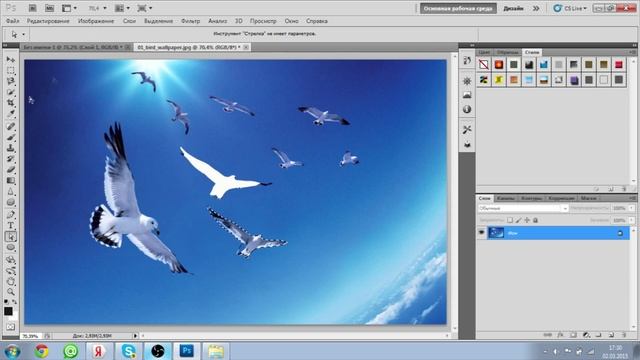Reset default foreground and background colors
Viewport: 640px width, 360px height.
click(6, 302)
